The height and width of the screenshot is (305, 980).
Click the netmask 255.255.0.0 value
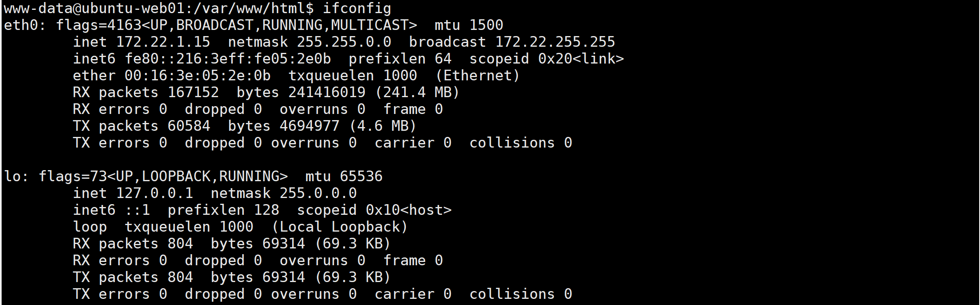[x=344, y=42]
